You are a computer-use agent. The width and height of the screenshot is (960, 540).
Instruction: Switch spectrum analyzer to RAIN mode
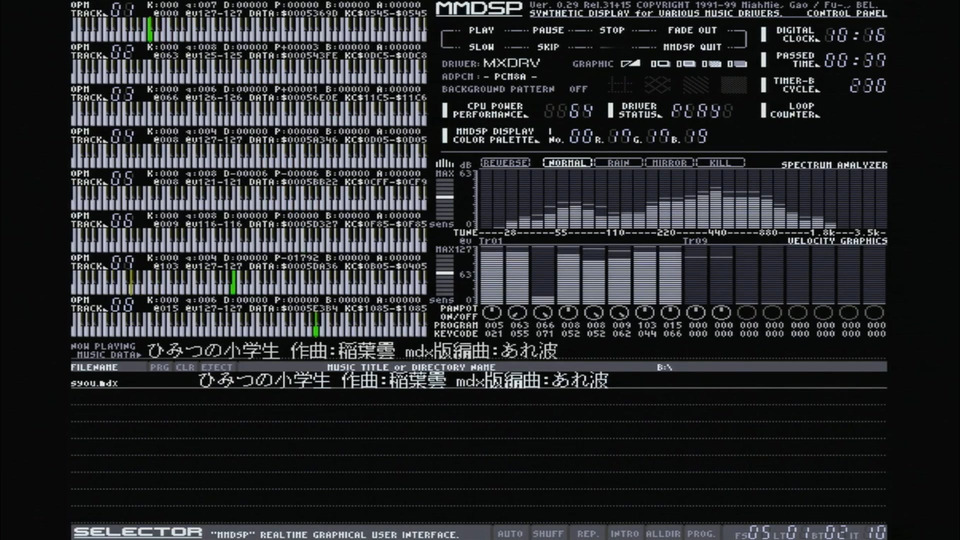click(x=618, y=163)
